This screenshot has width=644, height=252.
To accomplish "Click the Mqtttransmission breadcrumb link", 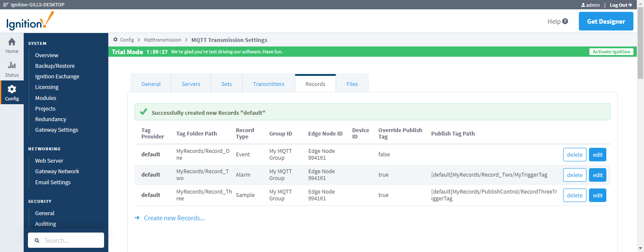I will pyautogui.click(x=162, y=40).
